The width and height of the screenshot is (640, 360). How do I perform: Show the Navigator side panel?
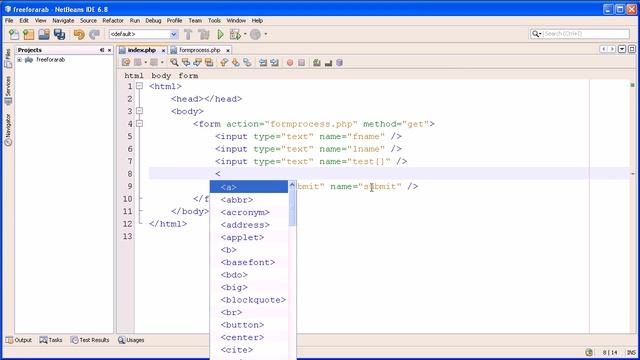(x=8, y=130)
